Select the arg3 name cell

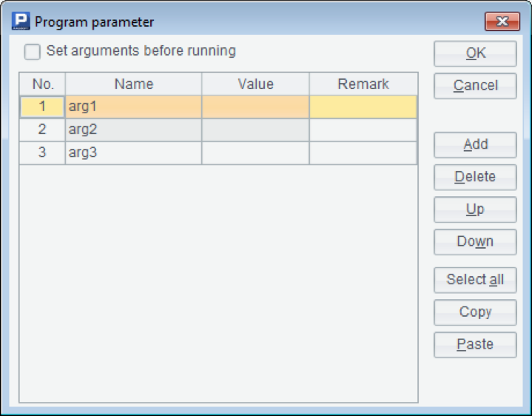point(133,152)
